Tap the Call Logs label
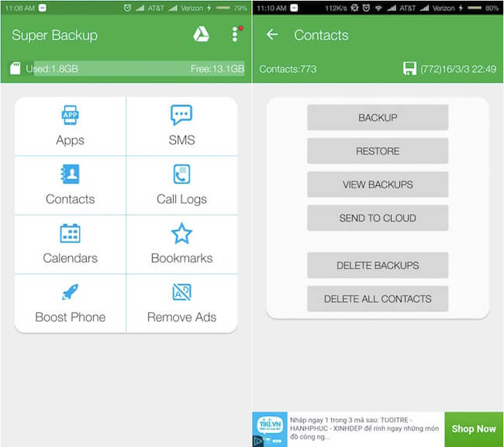The height and width of the screenshot is (447, 504). pyautogui.click(x=181, y=199)
